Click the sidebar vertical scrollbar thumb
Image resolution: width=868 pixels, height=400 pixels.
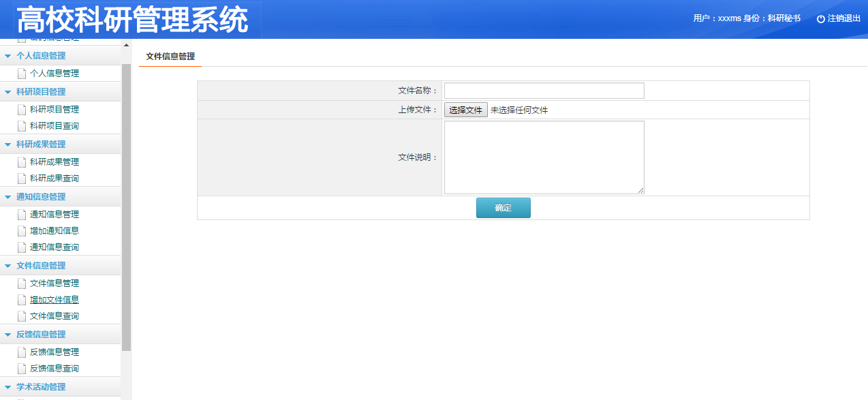126,208
